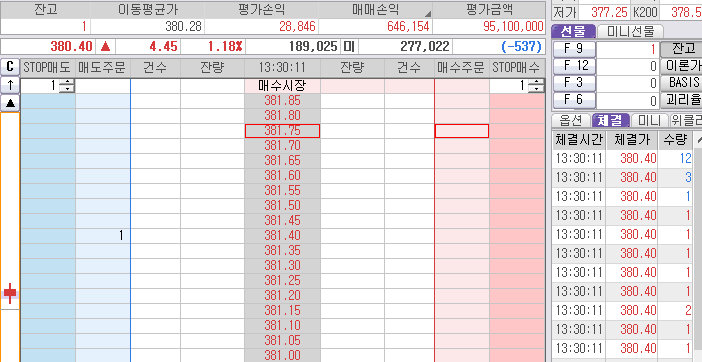Viewport: 702px width, 362px height.
Task: Click the 매매손익 value 646,154
Action: [408, 26]
